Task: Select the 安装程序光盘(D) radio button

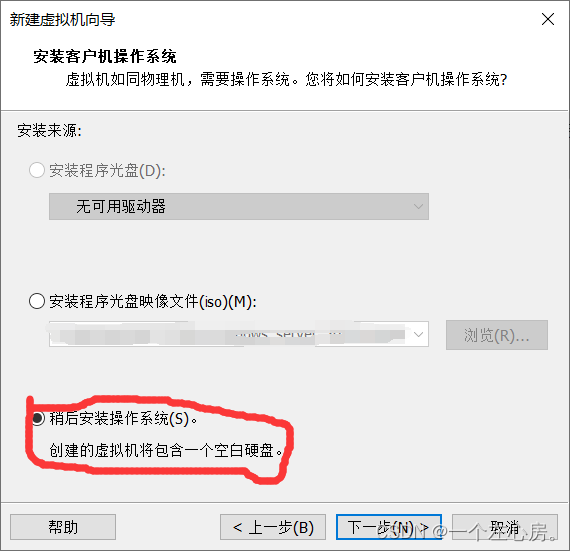Action: [37, 170]
